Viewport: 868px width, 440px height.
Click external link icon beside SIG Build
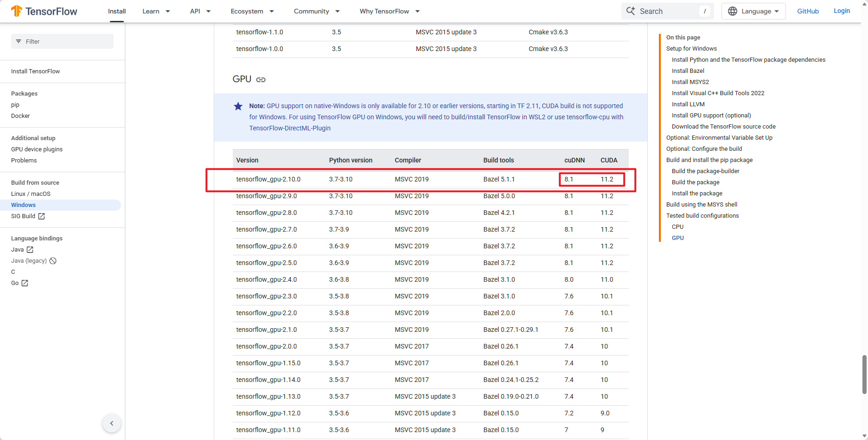(x=41, y=216)
